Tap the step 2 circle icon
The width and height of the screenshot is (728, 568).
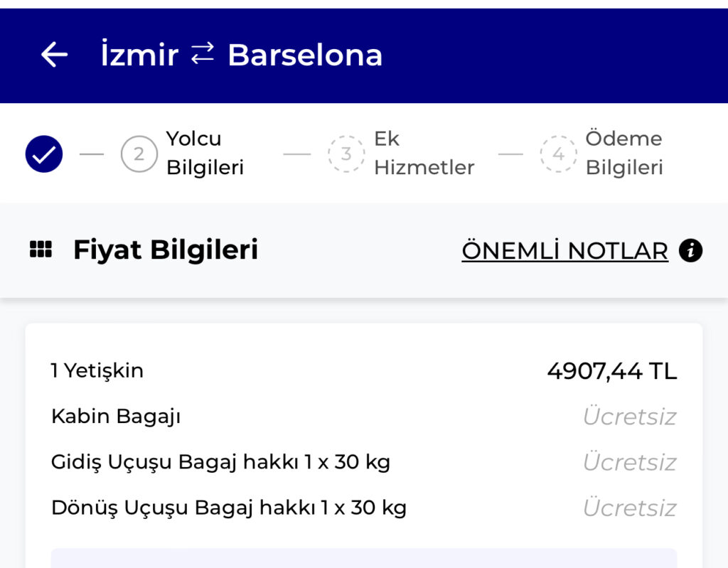139,154
